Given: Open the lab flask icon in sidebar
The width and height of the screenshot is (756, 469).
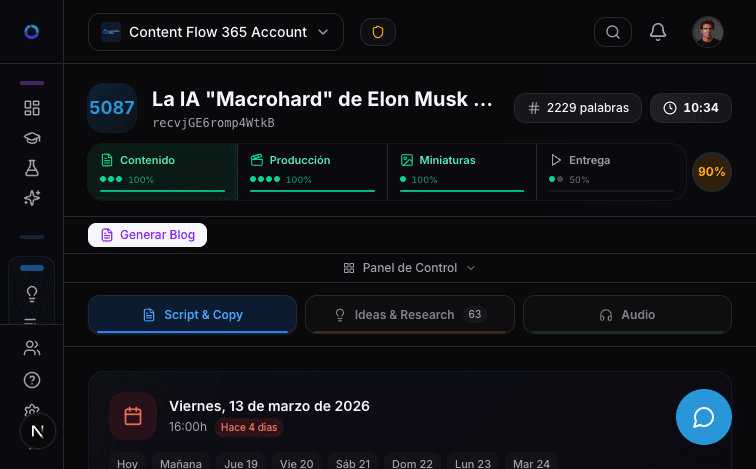Looking at the screenshot, I should [x=32, y=168].
